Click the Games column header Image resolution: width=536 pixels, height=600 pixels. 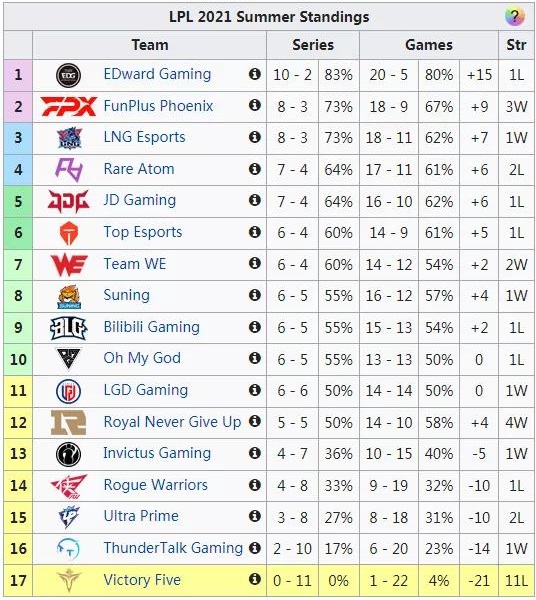428,45
